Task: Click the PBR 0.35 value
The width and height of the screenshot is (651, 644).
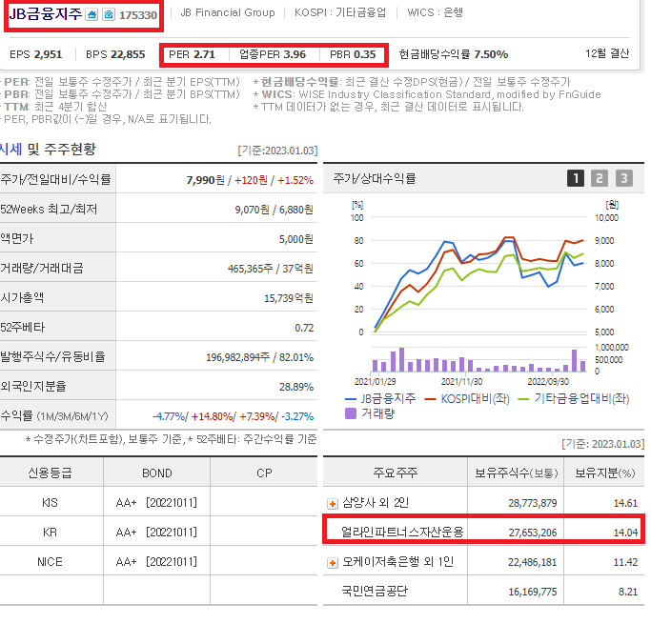Action: click(x=353, y=54)
